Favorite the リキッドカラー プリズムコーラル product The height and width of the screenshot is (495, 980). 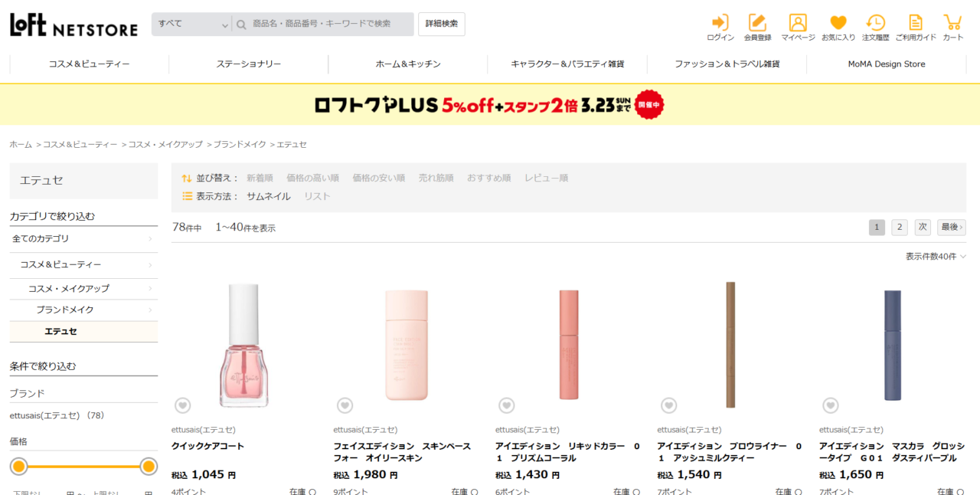click(506, 405)
